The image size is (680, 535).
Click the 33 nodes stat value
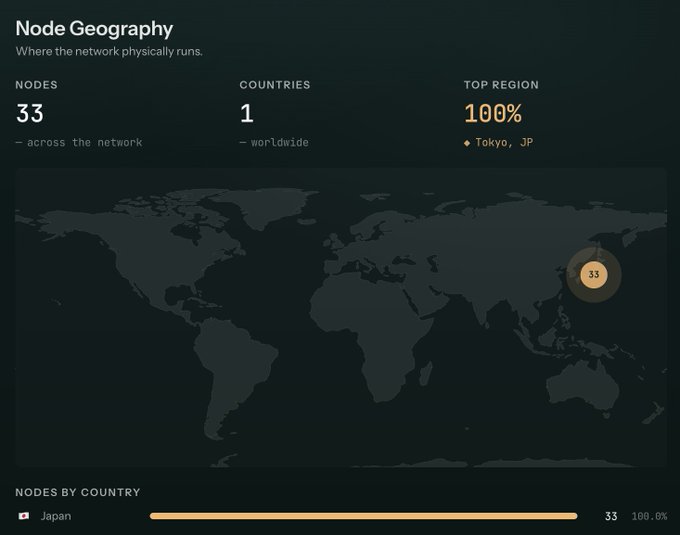30,113
